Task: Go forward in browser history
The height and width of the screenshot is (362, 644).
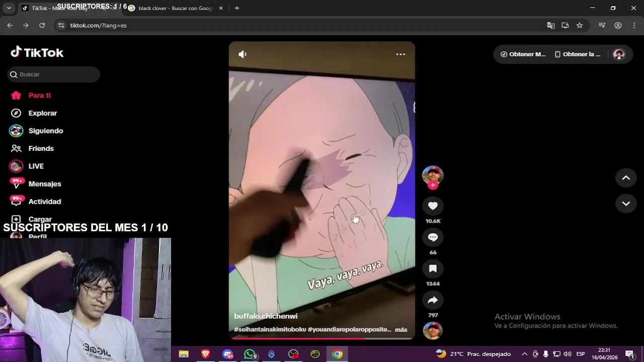Action: [26, 25]
